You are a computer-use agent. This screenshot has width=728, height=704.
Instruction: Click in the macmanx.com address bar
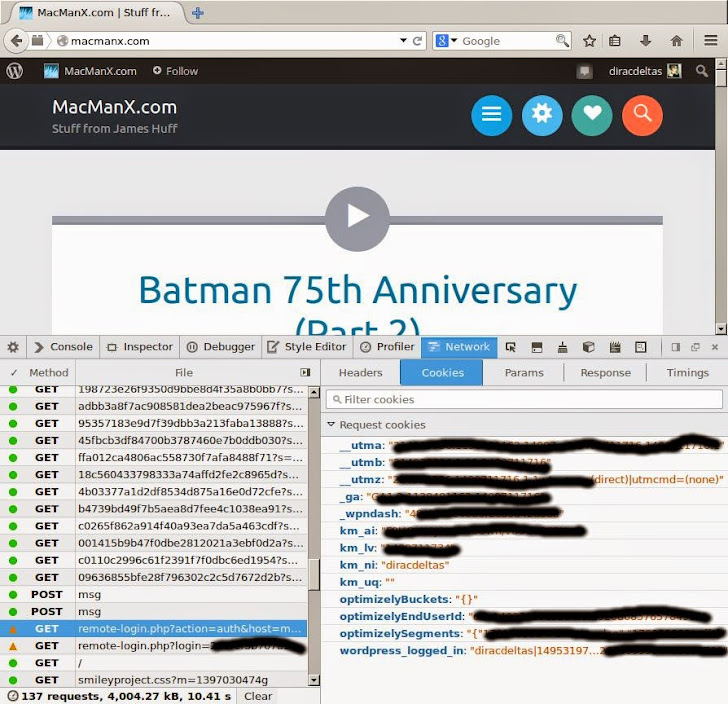click(x=232, y=41)
